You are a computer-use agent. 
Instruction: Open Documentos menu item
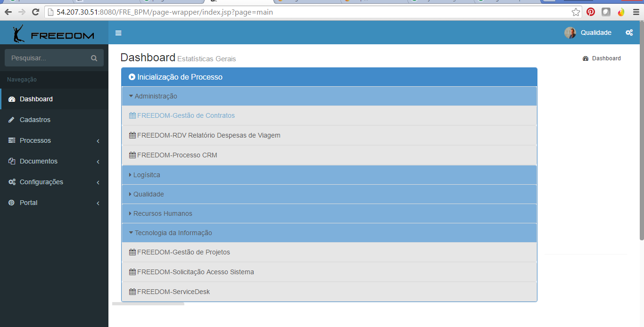pyautogui.click(x=54, y=161)
